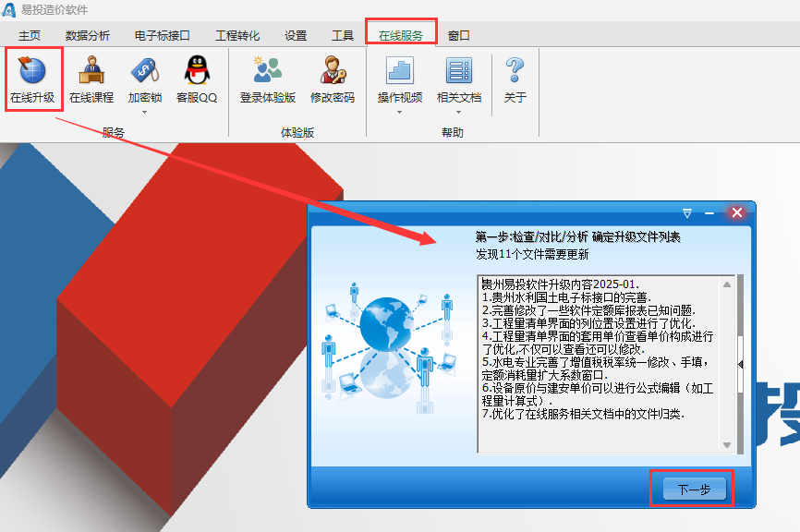
Task: Open the 数据分析 ribbon tab
Action: (x=88, y=36)
